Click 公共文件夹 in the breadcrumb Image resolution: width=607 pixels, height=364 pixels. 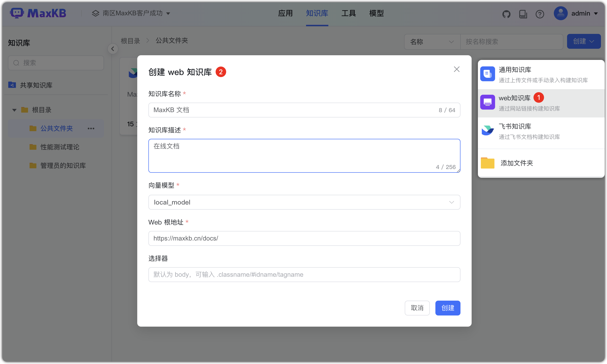coord(172,40)
